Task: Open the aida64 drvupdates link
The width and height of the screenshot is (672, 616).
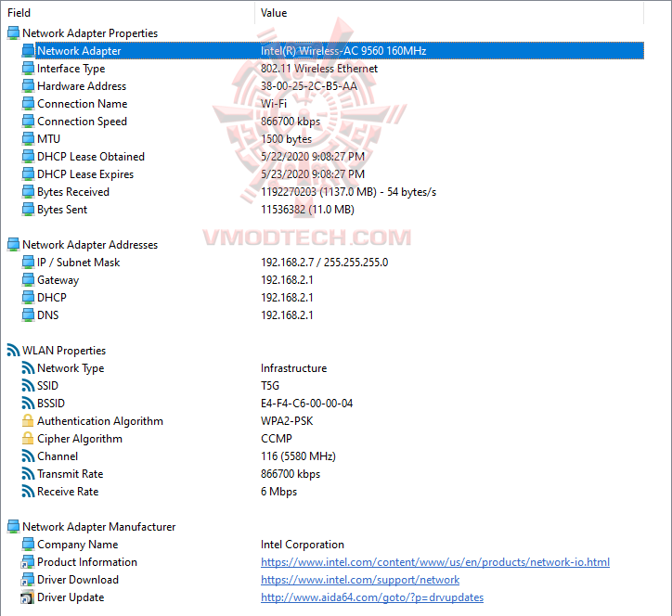Action: point(372,597)
